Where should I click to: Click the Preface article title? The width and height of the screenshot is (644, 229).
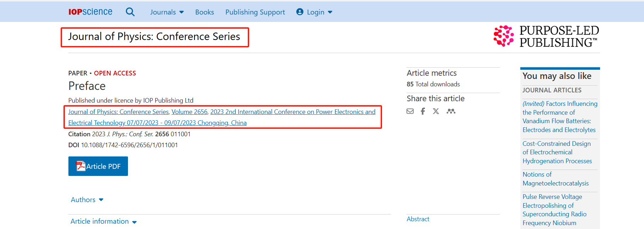(x=87, y=86)
